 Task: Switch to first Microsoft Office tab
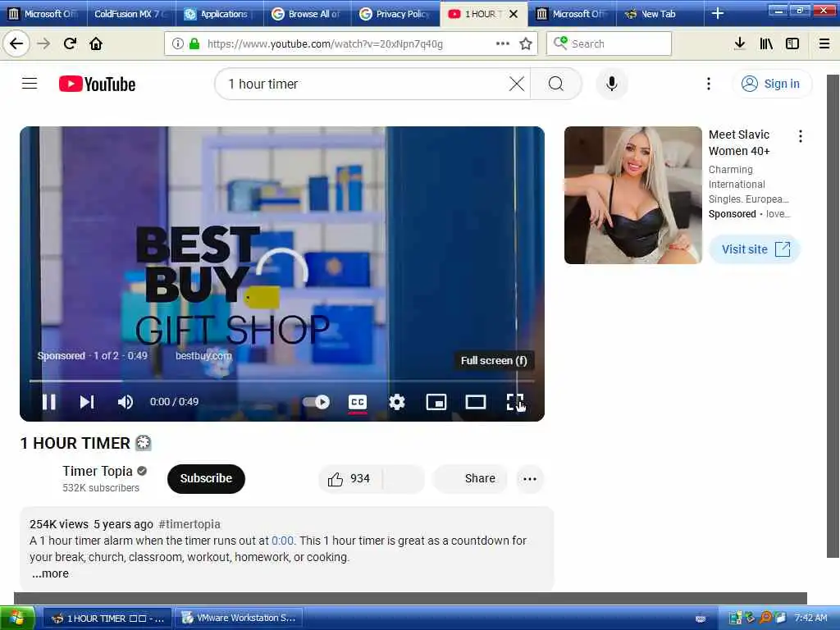[43, 13]
